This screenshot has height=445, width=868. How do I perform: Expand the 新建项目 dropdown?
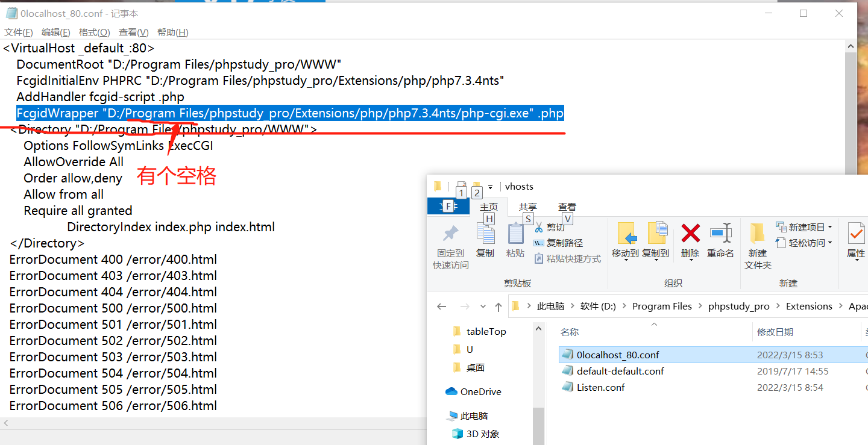[804, 226]
